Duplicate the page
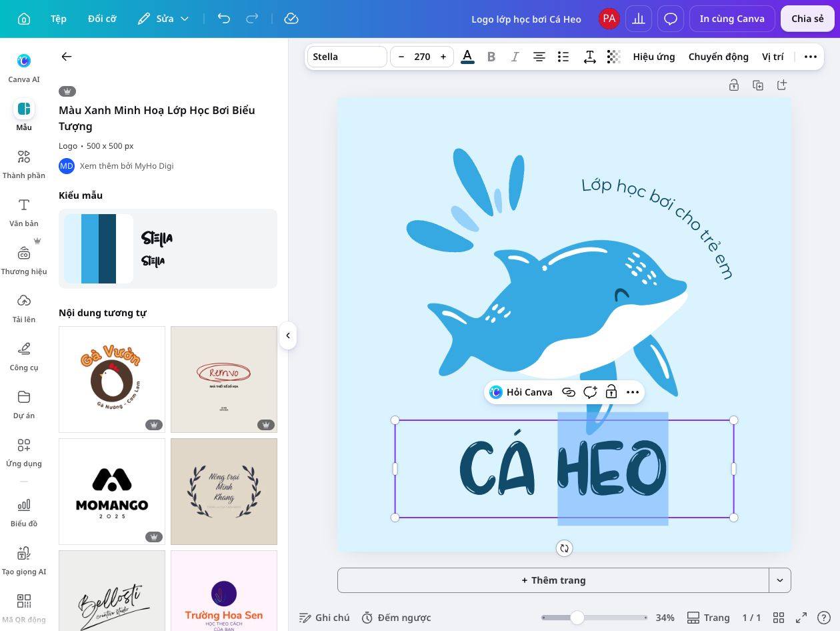The image size is (840, 631). click(x=758, y=85)
